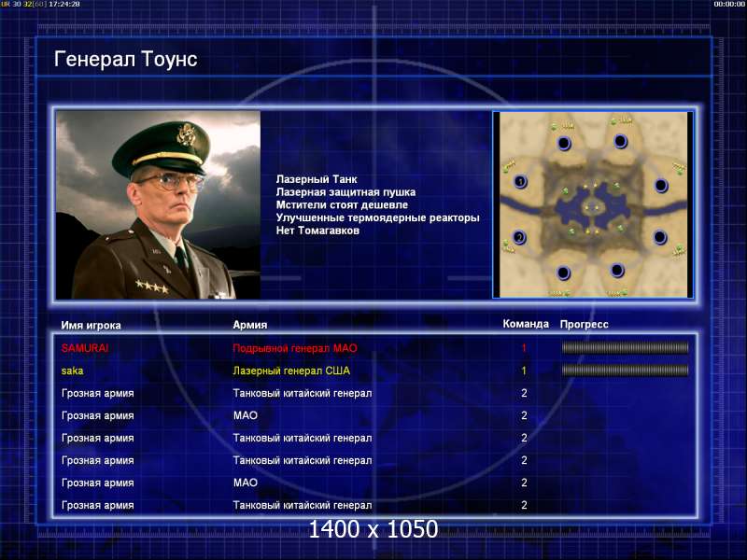Click the 'Армия' column header
This screenshot has height=560, width=747.
tap(250, 325)
